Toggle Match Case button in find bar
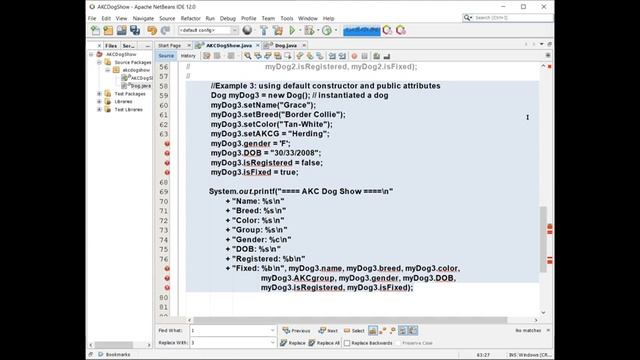This screenshot has height=360, width=640. [x=373, y=331]
